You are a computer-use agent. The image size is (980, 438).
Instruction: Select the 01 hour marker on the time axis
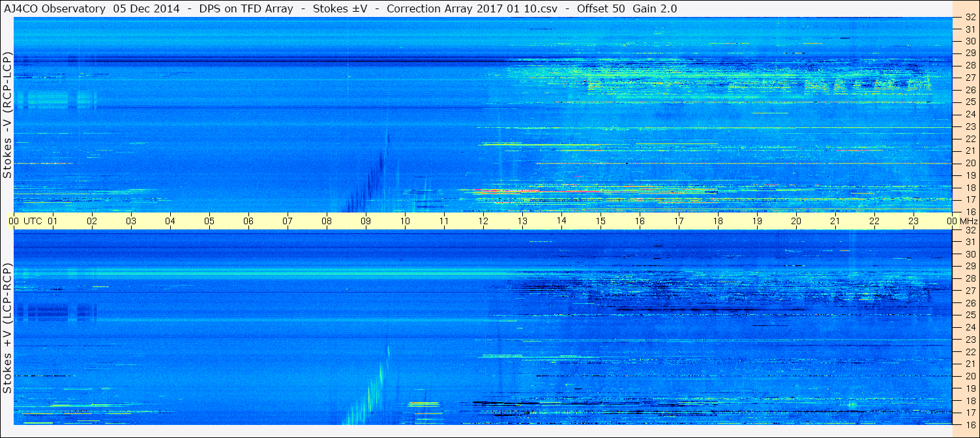tap(53, 221)
